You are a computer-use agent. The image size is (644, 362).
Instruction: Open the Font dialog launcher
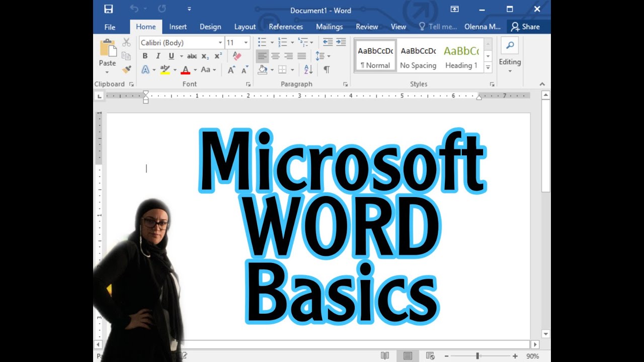click(248, 84)
